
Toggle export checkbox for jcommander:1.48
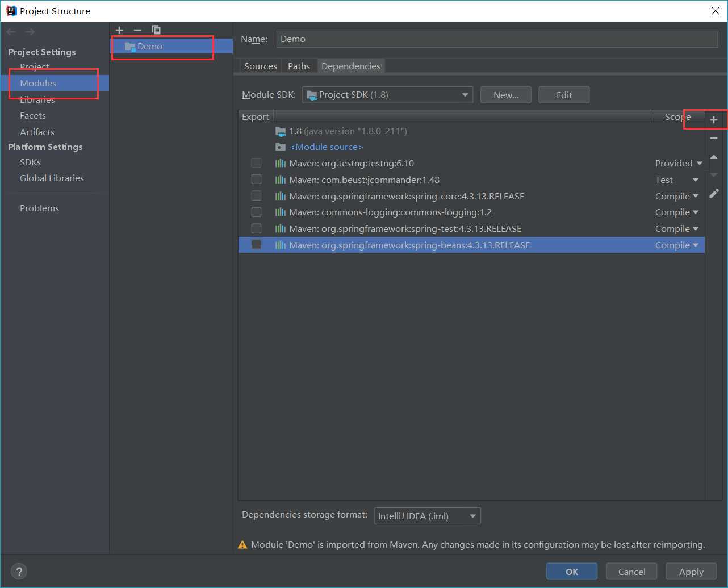[x=257, y=180]
